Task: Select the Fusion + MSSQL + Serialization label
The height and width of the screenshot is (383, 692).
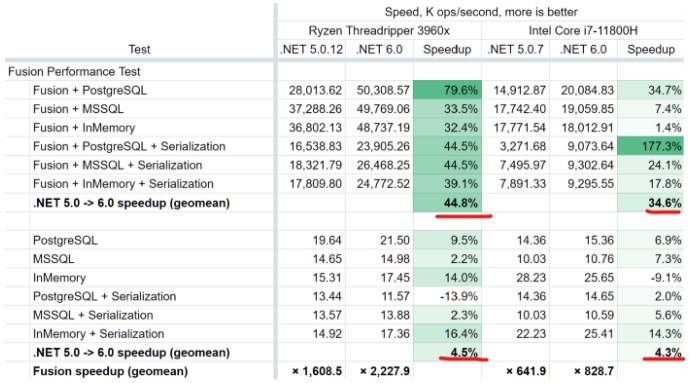Action: (117, 165)
